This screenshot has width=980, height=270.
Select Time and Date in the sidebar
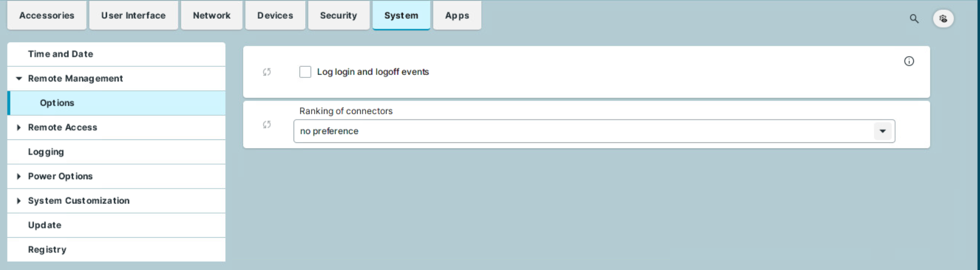pos(61,54)
